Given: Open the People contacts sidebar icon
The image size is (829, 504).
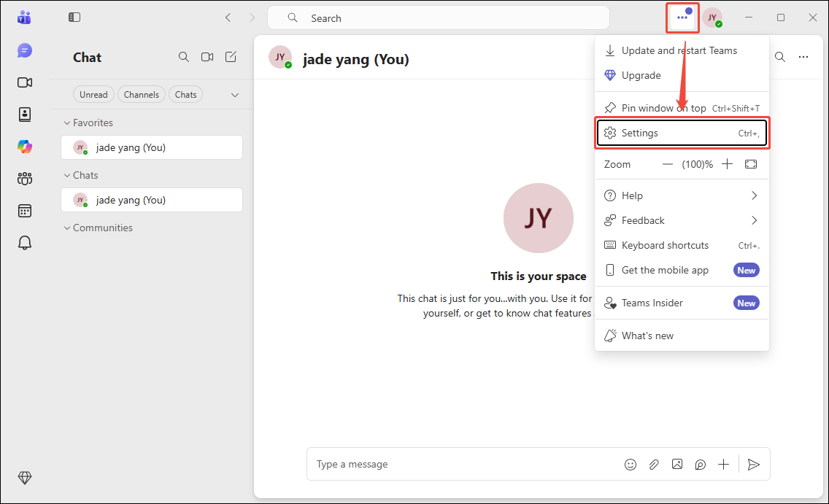Looking at the screenshot, I should tap(24, 114).
